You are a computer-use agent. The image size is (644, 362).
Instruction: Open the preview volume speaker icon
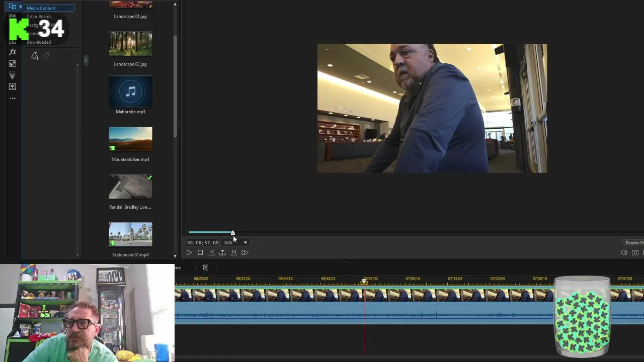pos(624,253)
